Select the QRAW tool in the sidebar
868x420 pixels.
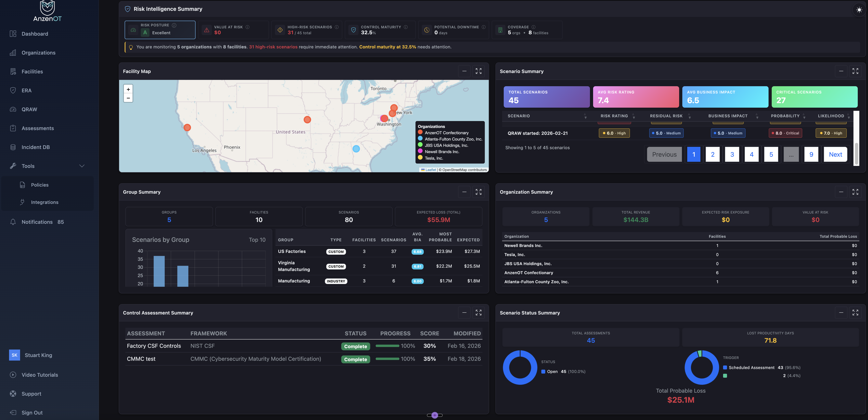click(30, 109)
